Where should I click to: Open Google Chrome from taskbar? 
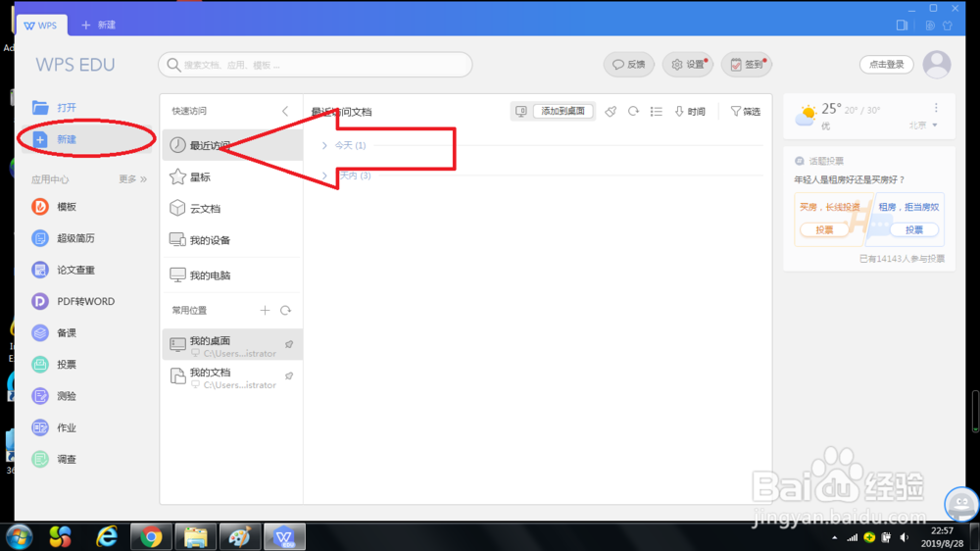(x=151, y=536)
